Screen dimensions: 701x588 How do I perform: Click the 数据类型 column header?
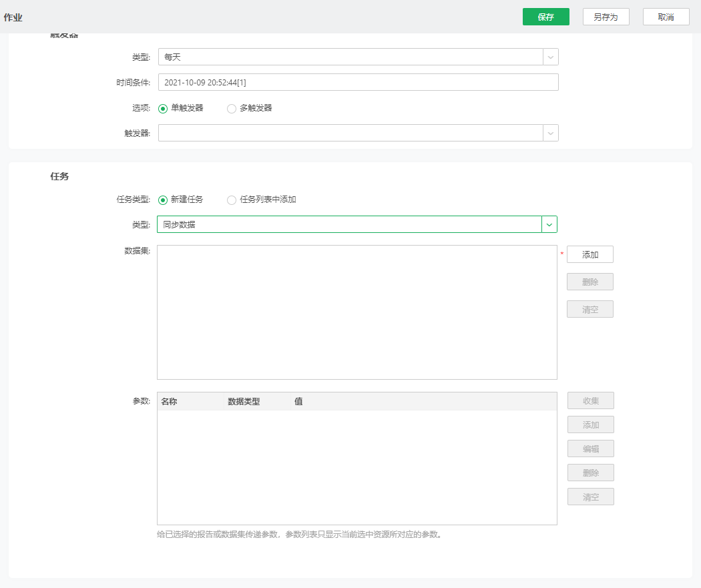tap(244, 401)
